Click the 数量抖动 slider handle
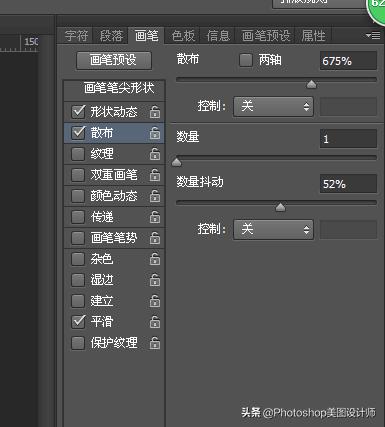This screenshot has width=385, height=427. tap(280, 207)
